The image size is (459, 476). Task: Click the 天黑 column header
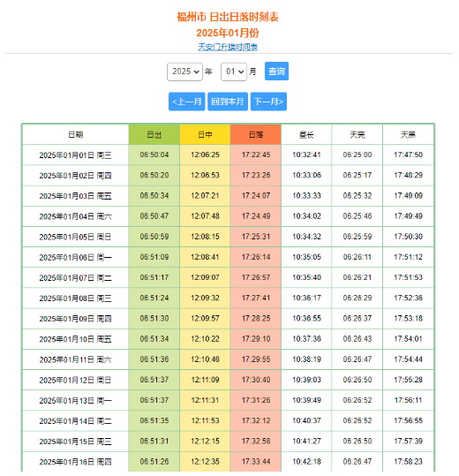click(408, 134)
